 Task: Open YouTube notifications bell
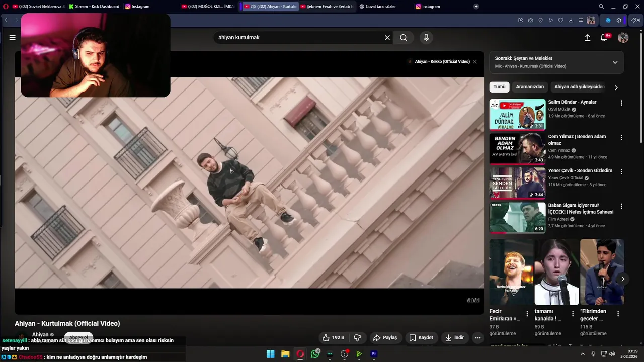(x=604, y=38)
